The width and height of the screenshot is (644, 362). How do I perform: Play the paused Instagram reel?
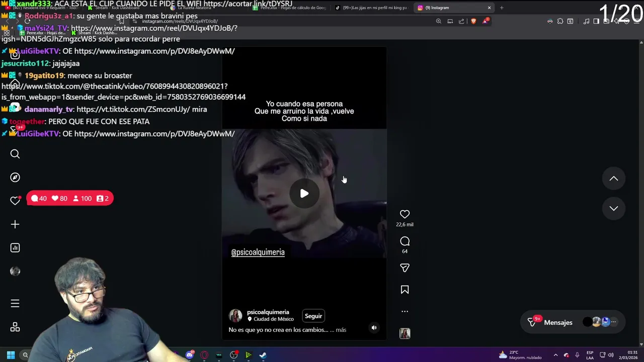[x=304, y=194]
